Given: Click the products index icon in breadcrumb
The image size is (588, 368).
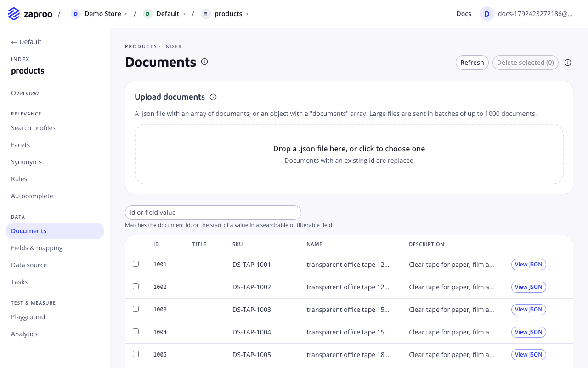Looking at the screenshot, I should 206,14.
